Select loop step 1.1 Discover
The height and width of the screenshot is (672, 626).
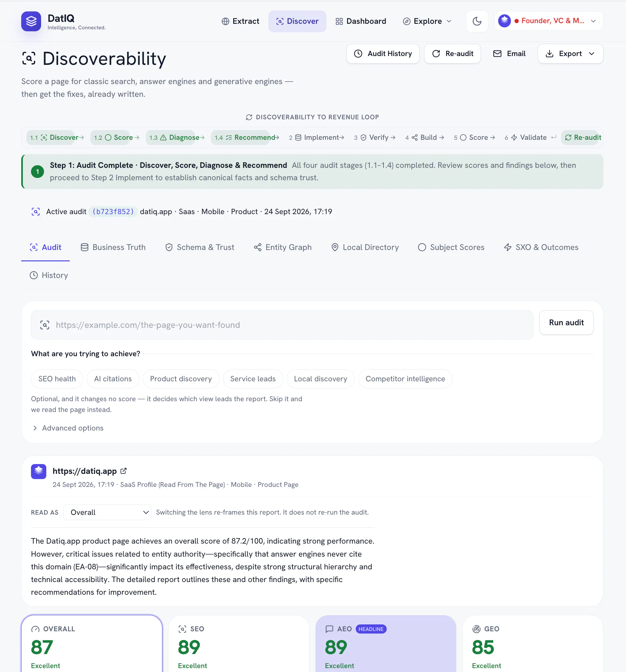tap(51, 138)
